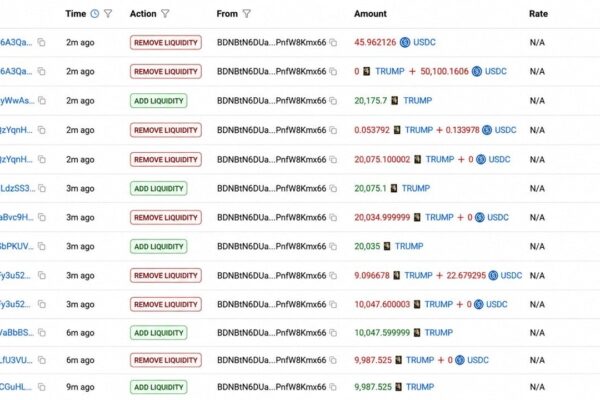
Task: Copy From address in first row
Action: pyautogui.click(x=333, y=42)
